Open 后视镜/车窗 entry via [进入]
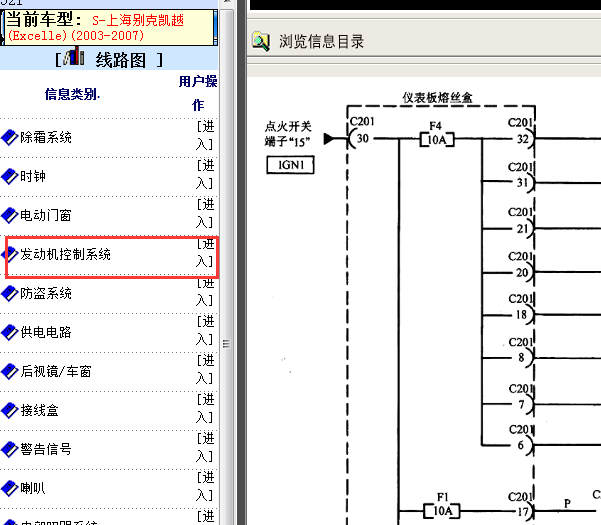The width and height of the screenshot is (601, 525). click(205, 370)
